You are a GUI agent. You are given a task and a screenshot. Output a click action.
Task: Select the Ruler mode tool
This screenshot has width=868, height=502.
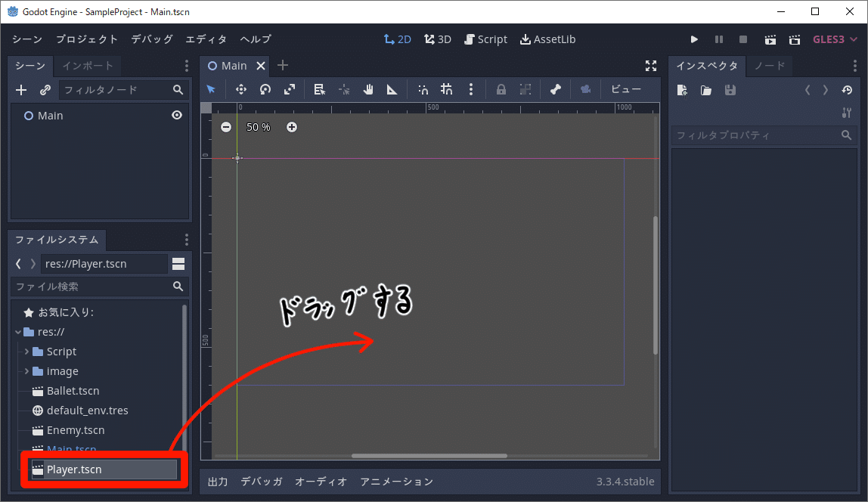(x=392, y=89)
